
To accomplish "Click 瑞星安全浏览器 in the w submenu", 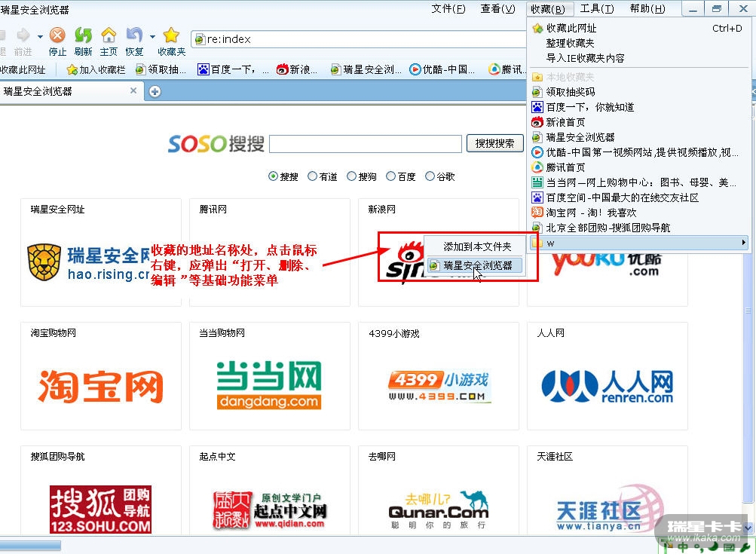I will coord(475,265).
